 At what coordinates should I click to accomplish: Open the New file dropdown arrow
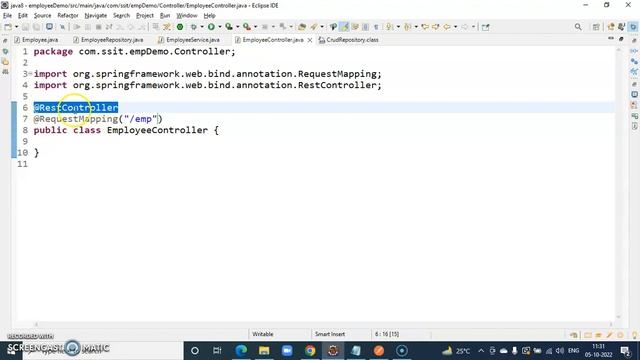(16, 27)
